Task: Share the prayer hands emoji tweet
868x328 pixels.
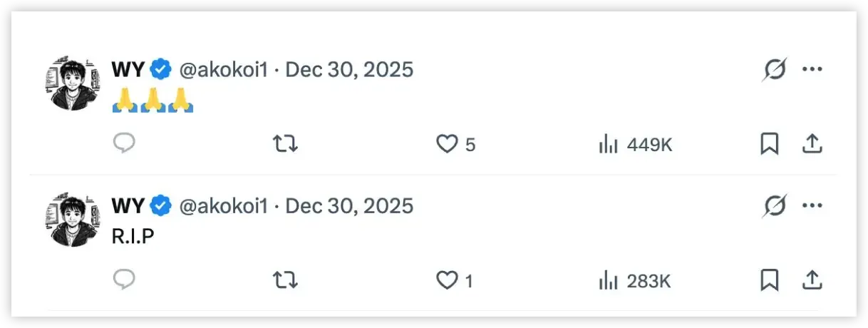Action: click(812, 144)
